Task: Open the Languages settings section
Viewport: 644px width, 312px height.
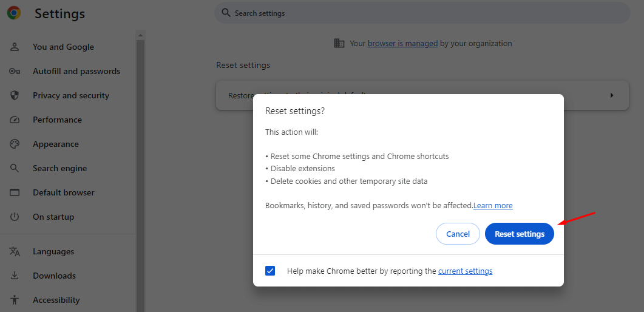Action: pyautogui.click(x=53, y=251)
